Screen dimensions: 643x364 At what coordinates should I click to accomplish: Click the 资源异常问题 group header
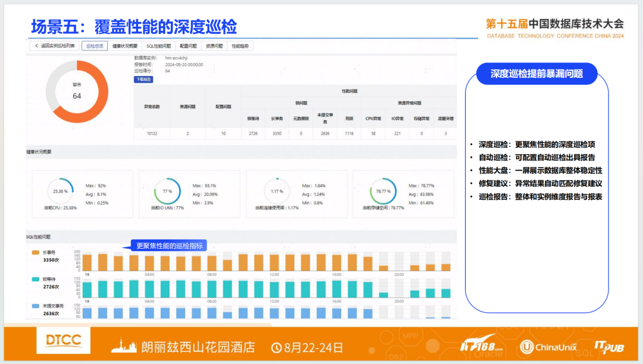pyautogui.click(x=409, y=103)
